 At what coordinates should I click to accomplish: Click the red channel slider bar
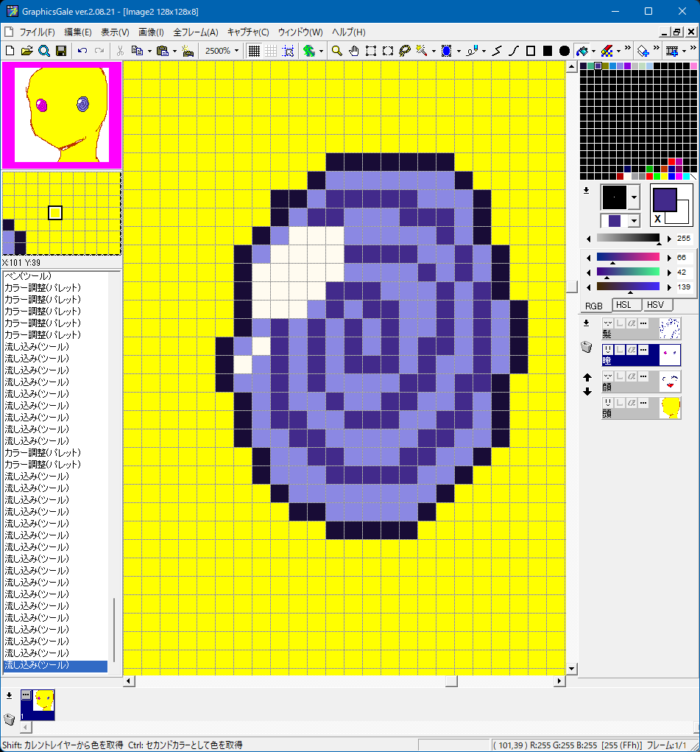click(628, 257)
